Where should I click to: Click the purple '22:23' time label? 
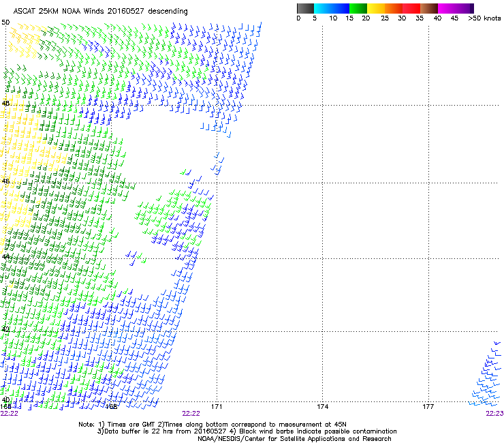pyautogui.click(x=494, y=414)
